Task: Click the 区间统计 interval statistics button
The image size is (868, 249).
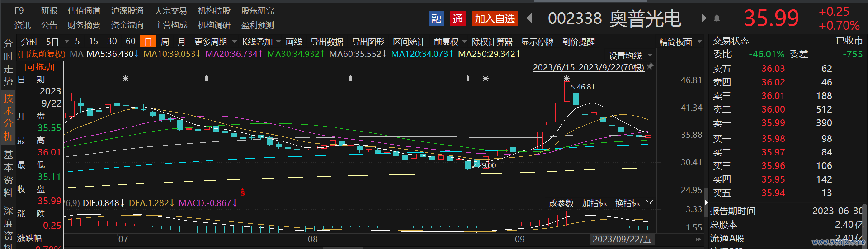Action: pos(409,42)
